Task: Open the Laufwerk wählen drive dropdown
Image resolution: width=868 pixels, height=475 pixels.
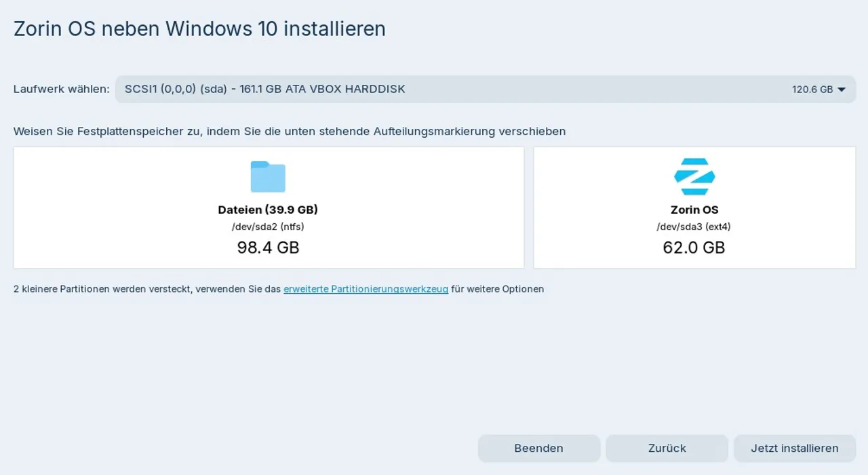Action: (x=486, y=89)
